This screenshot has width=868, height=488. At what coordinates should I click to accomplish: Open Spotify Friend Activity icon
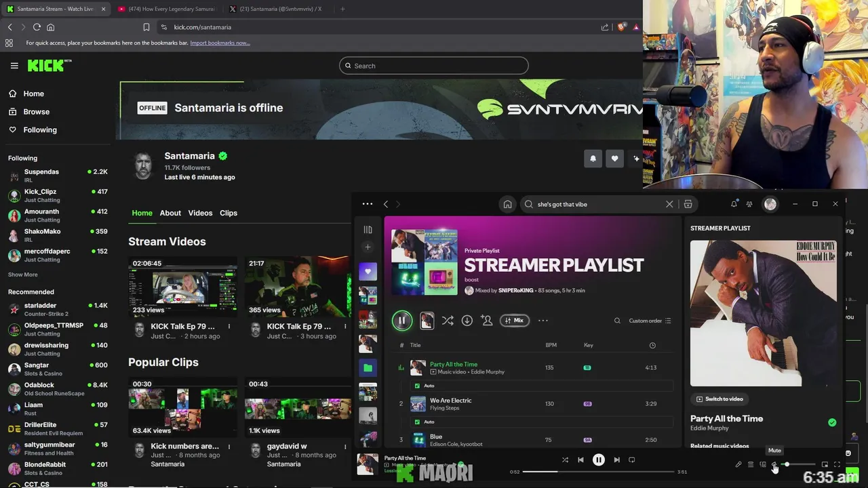(x=749, y=204)
